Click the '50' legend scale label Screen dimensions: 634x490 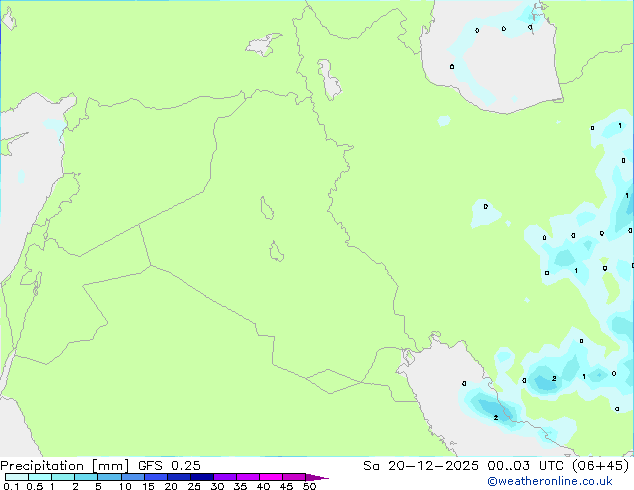click(309, 486)
